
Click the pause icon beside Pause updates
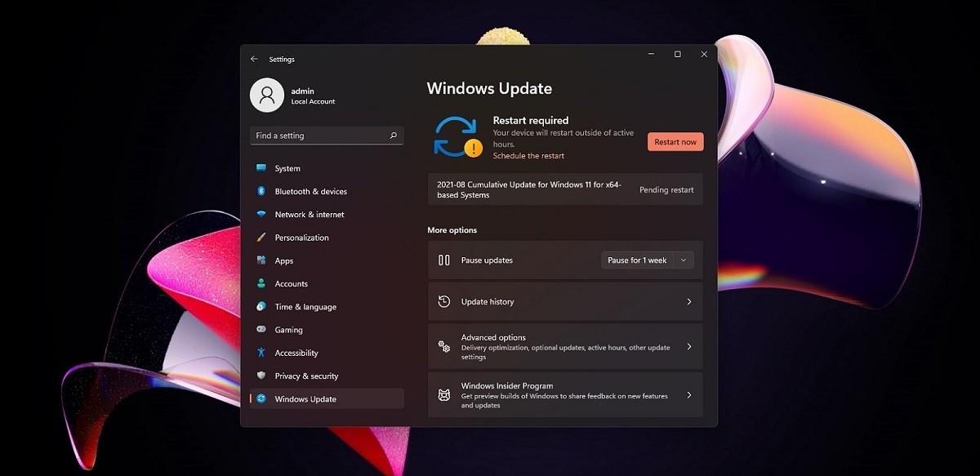[x=444, y=260]
